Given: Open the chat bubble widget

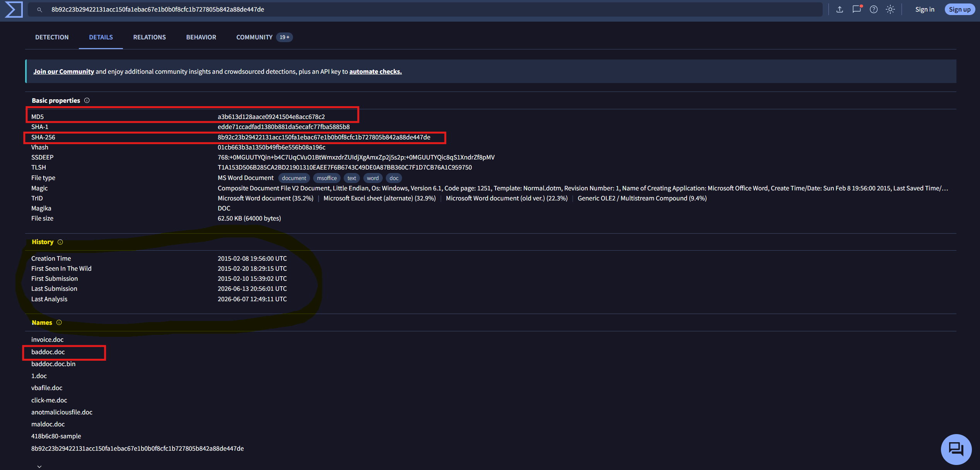Looking at the screenshot, I should [956, 449].
